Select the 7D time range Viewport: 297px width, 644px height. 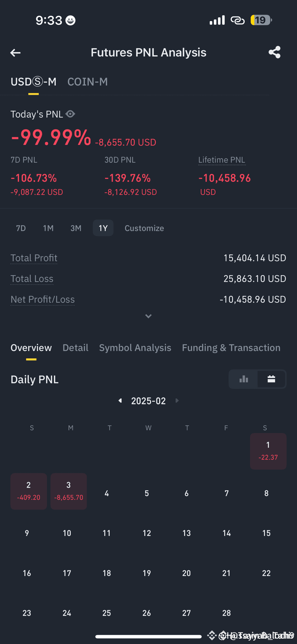(x=21, y=228)
